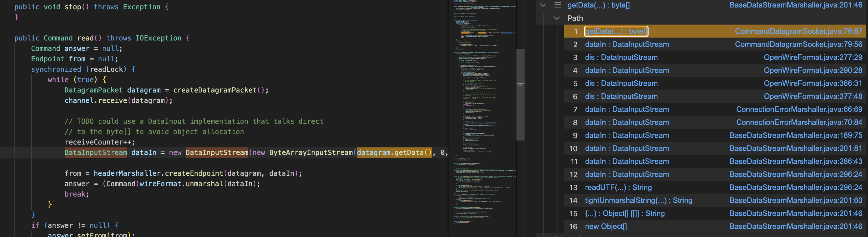This screenshot has width=868, height=237.
Task: Select step 15 {...} : Object[] [[]] : String
Action: 625,214
